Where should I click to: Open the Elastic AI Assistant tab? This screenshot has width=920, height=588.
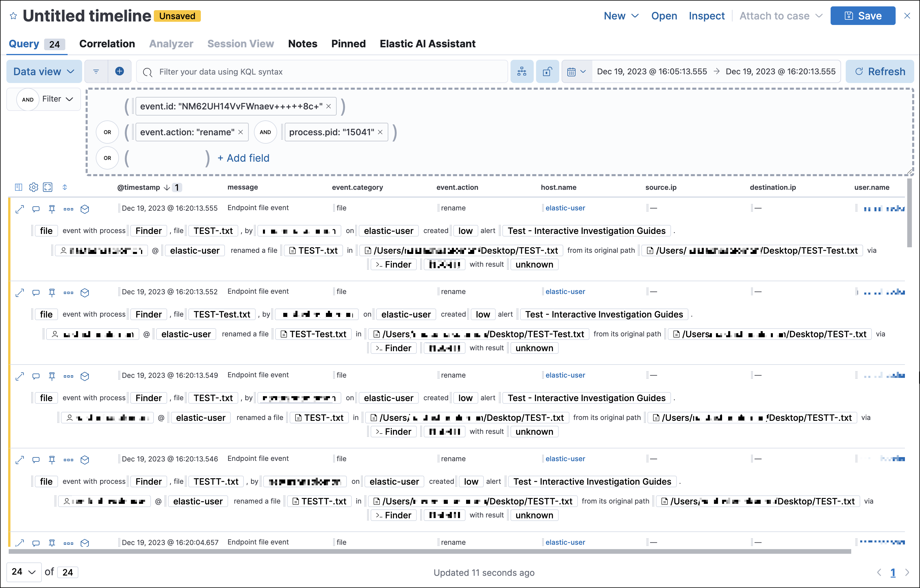pyautogui.click(x=427, y=44)
